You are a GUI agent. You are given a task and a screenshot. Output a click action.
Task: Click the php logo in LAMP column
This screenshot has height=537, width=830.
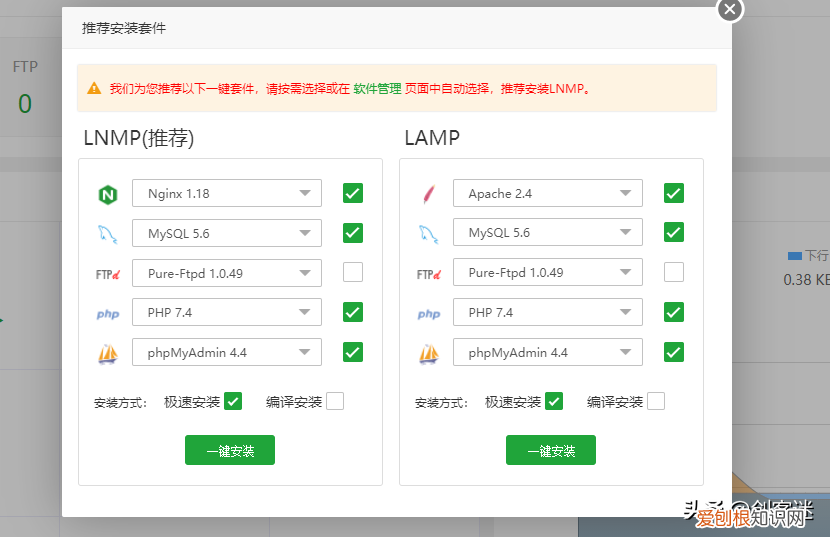(429, 314)
